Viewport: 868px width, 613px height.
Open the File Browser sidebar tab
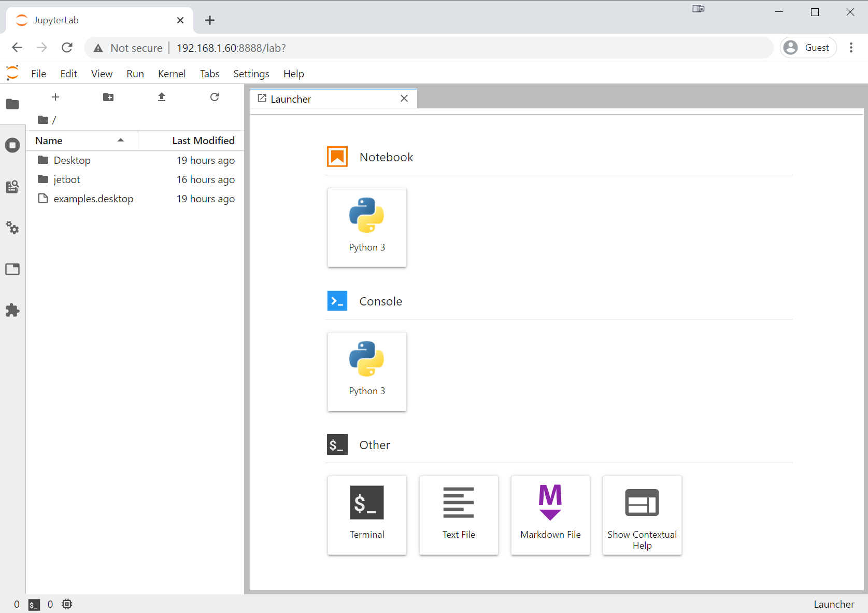12,104
